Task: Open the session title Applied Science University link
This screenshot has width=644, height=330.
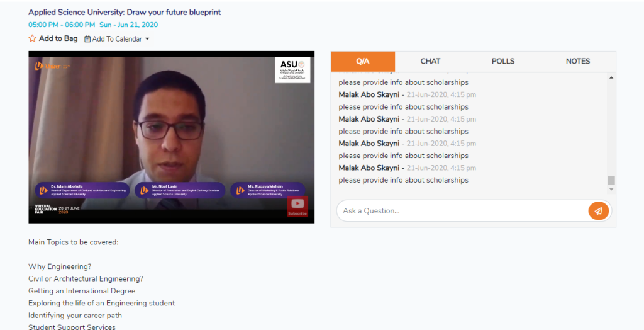Action: [x=125, y=13]
